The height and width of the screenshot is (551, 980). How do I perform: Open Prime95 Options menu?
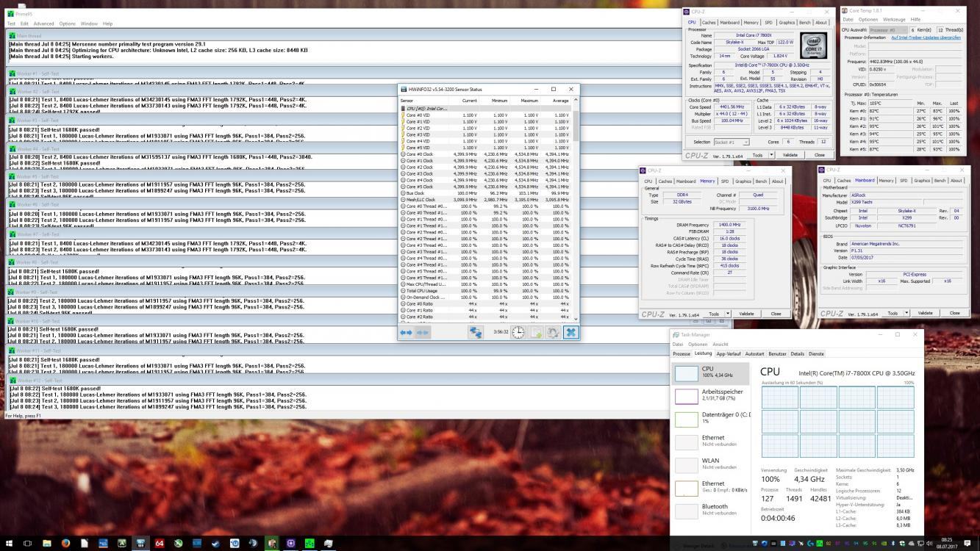click(67, 24)
